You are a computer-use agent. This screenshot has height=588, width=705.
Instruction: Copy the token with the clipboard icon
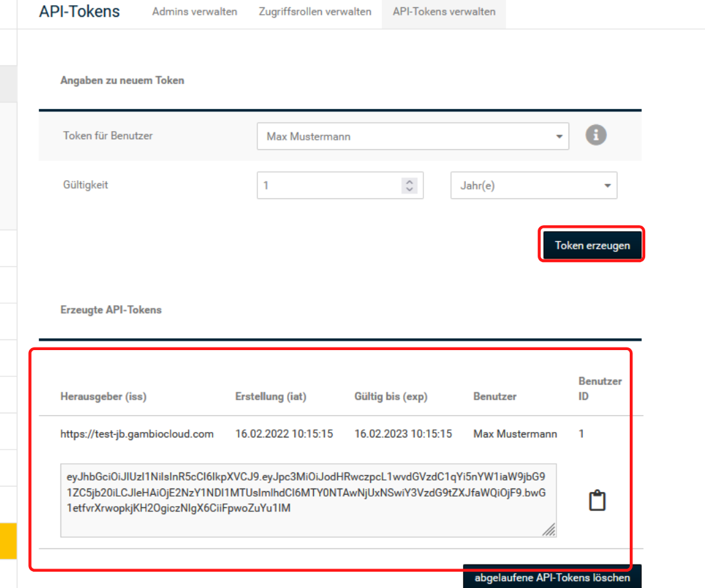coord(597,501)
